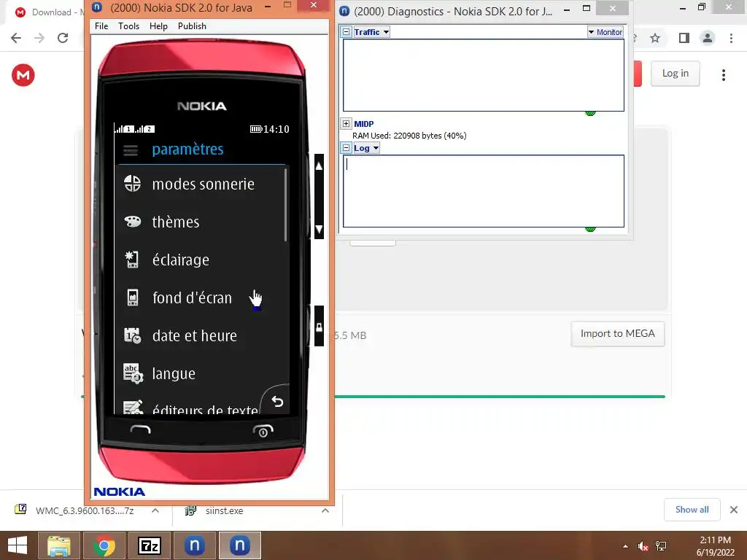Click inside the Log text area
Screen dimensions: 747x560
pos(484,191)
